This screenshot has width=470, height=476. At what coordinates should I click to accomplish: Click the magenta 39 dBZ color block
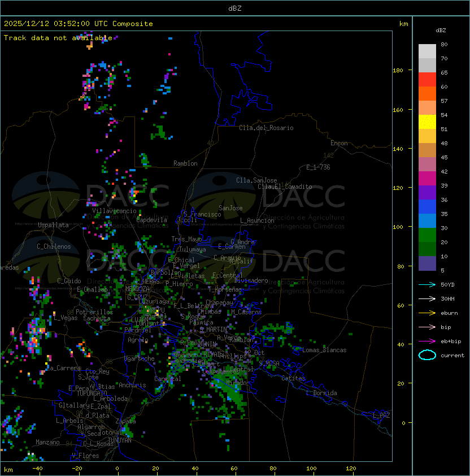coord(427,178)
